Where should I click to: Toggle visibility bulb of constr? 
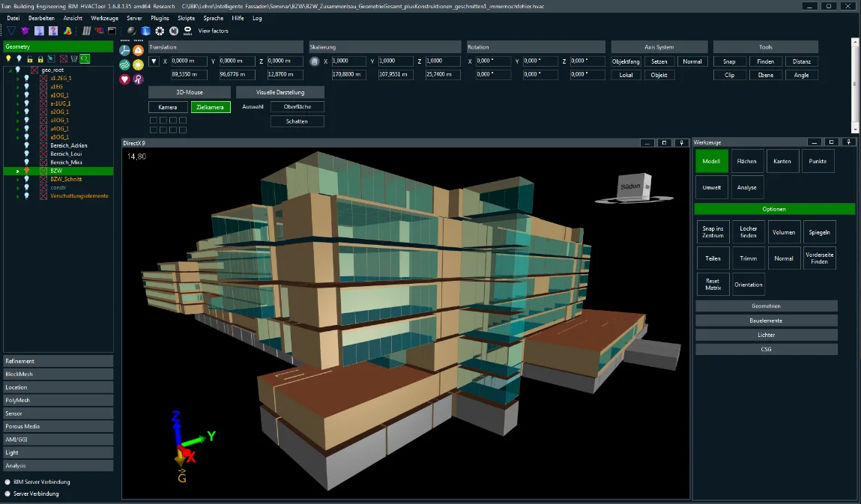[26, 188]
